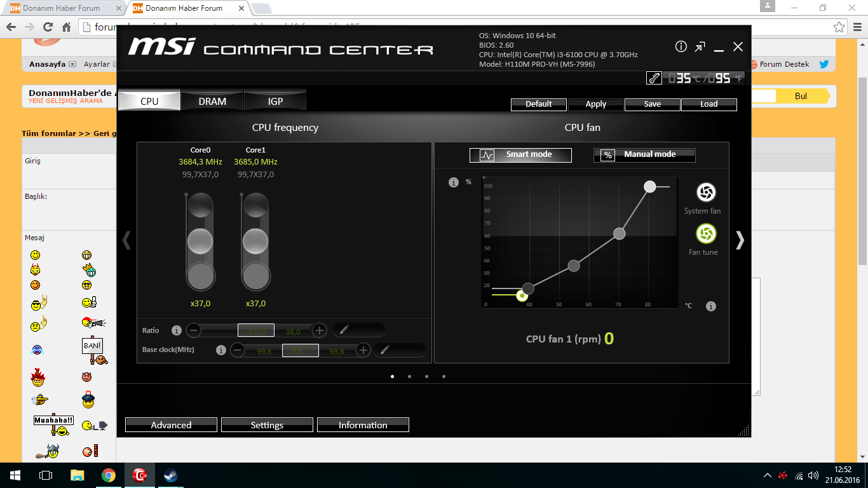Click the Core1 multiplier slider knob
The height and width of the screenshot is (488, 868).
coord(255,241)
